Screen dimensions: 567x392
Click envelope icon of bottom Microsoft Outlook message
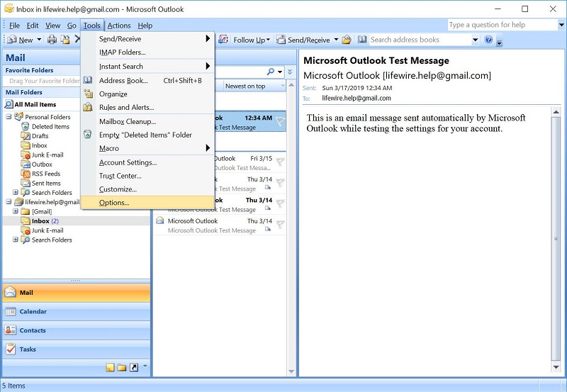[x=160, y=220]
